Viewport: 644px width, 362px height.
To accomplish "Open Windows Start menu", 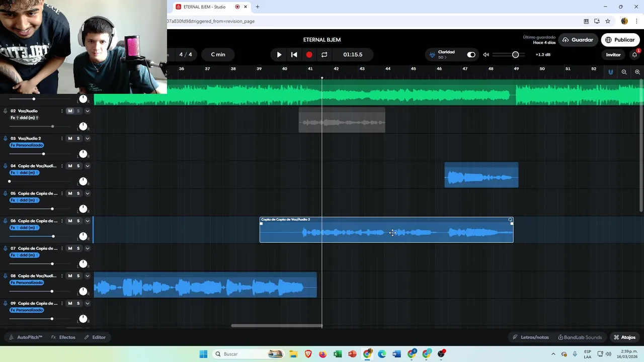I will click(x=203, y=354).
